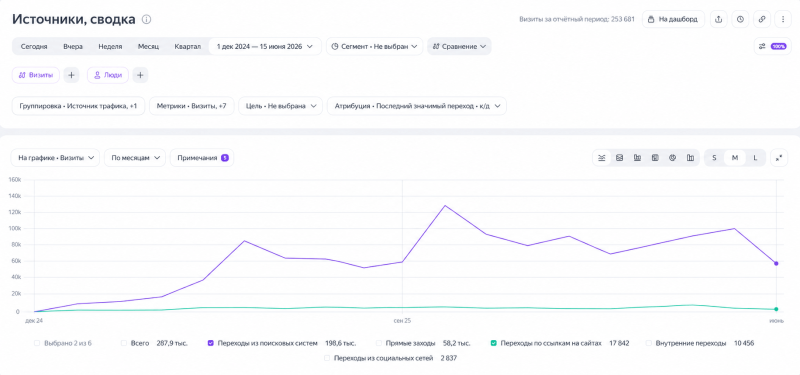
Task: Click the 'Визиты' segment button
Action: [36, 75]
